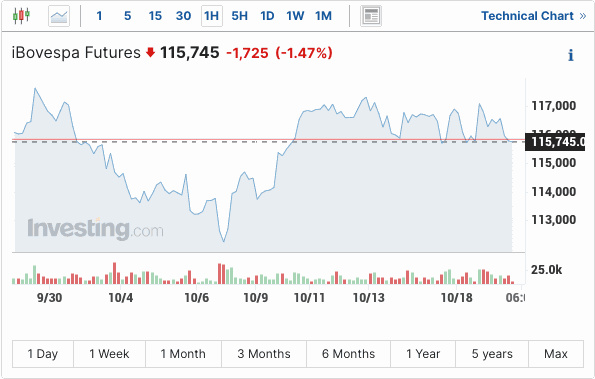
Task: Show the 1 Day range
Action: [x=43, y=354]
